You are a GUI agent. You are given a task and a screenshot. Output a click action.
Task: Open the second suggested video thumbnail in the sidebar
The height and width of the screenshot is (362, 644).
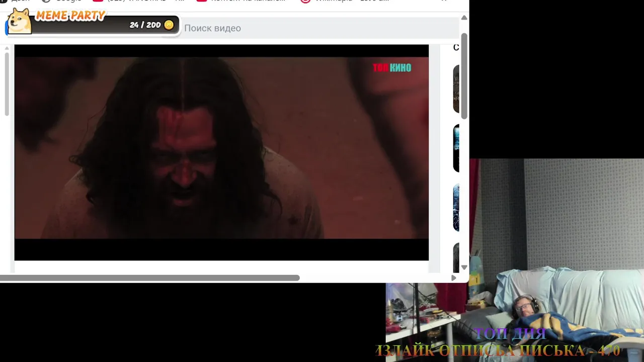[456, 148]
